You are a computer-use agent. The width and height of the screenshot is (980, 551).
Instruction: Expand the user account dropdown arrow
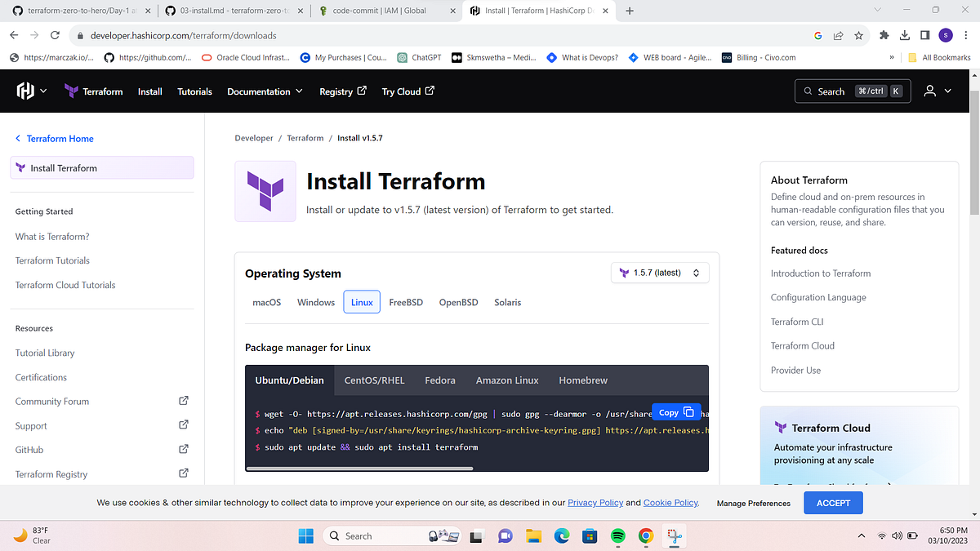pos(947,91)
